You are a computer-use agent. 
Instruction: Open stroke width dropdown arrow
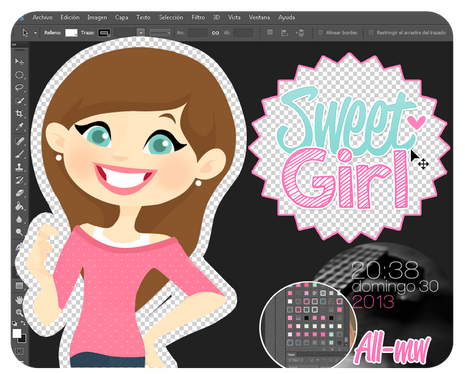[141, 33]
